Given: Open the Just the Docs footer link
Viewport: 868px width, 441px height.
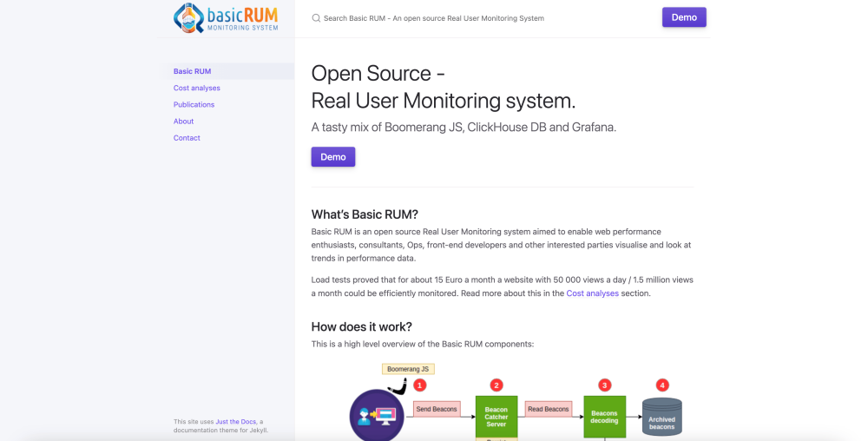Looking at the screenshot, I should tap(236, 422).
